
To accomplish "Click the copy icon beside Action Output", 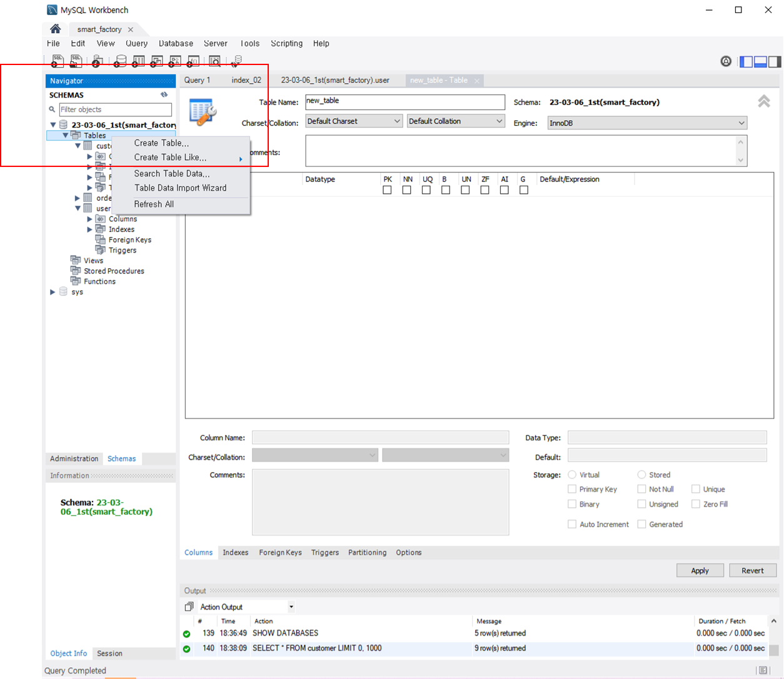I will pyautogui.click(x=189, y=606).
